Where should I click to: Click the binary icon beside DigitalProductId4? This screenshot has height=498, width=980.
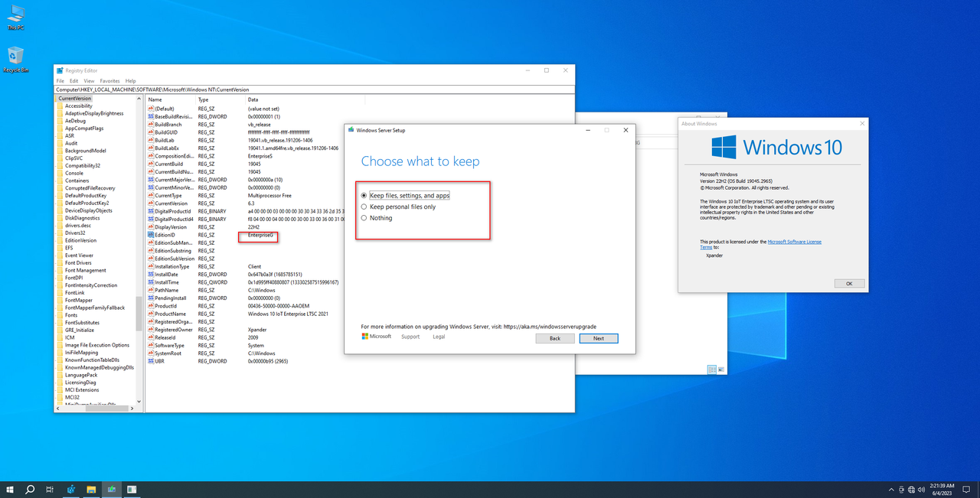(x=150, y=219)
